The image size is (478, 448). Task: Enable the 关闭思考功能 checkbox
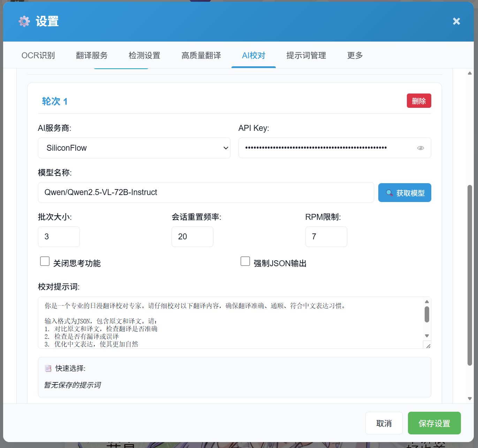click(x=45, y=261)
